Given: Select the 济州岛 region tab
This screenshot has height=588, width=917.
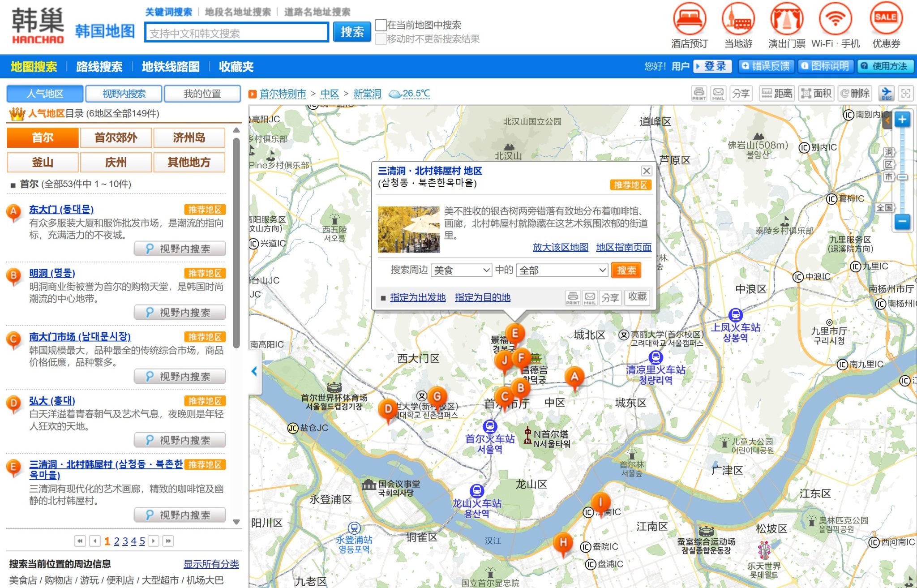Looking at the screenshot, I should tap(189, 137).
